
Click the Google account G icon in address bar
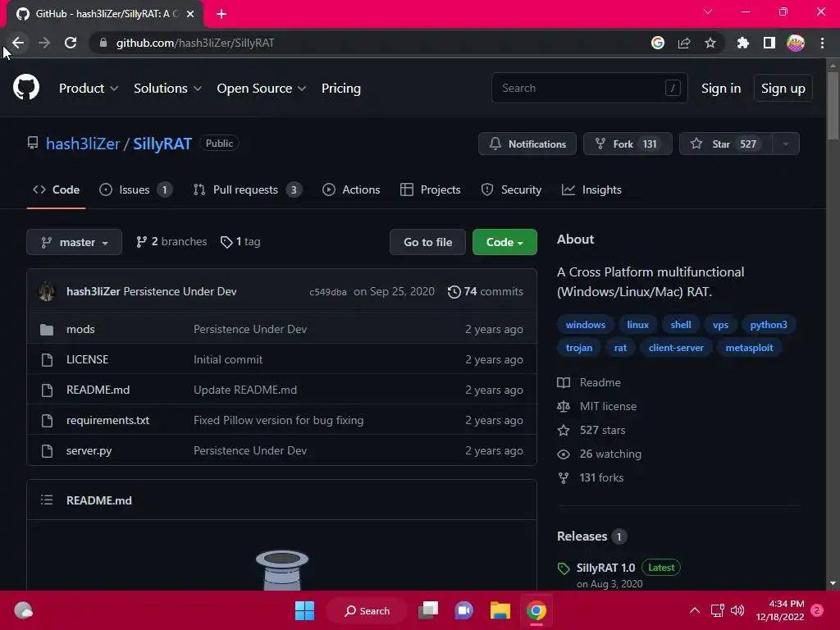(658, 43)
